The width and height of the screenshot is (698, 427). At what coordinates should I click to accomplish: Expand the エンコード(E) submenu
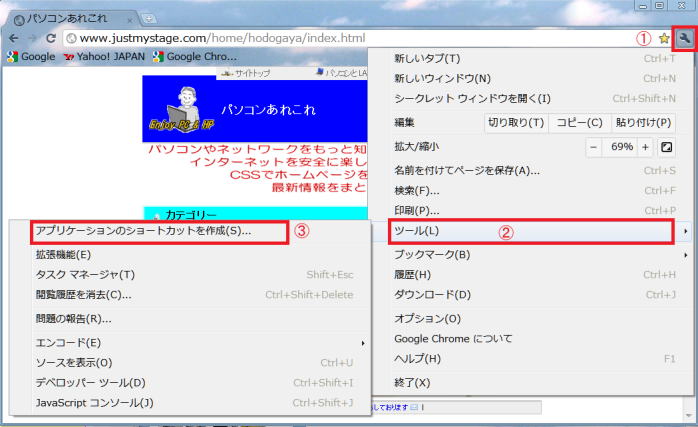click(188, 343)
